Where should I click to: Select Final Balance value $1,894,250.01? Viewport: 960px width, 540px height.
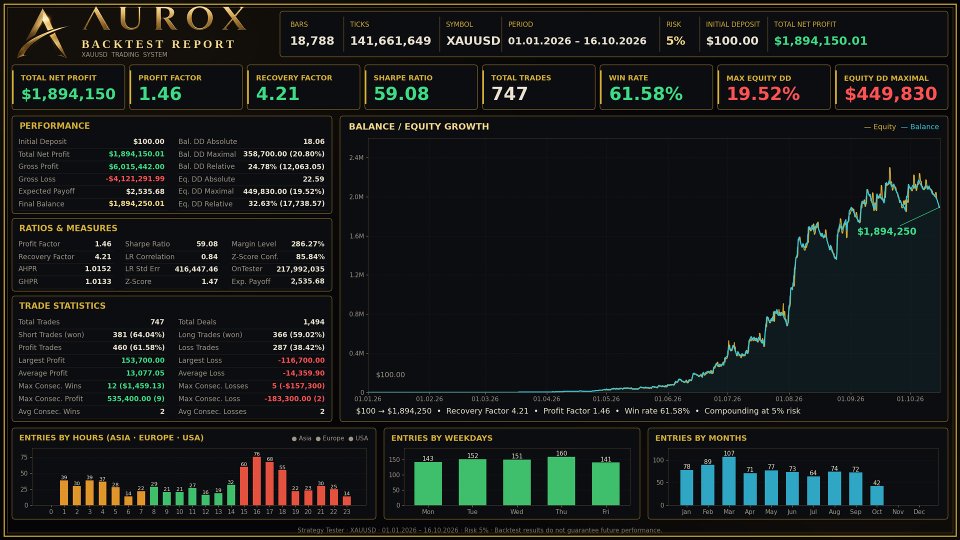pyautogui.click(x=137, y=204)
